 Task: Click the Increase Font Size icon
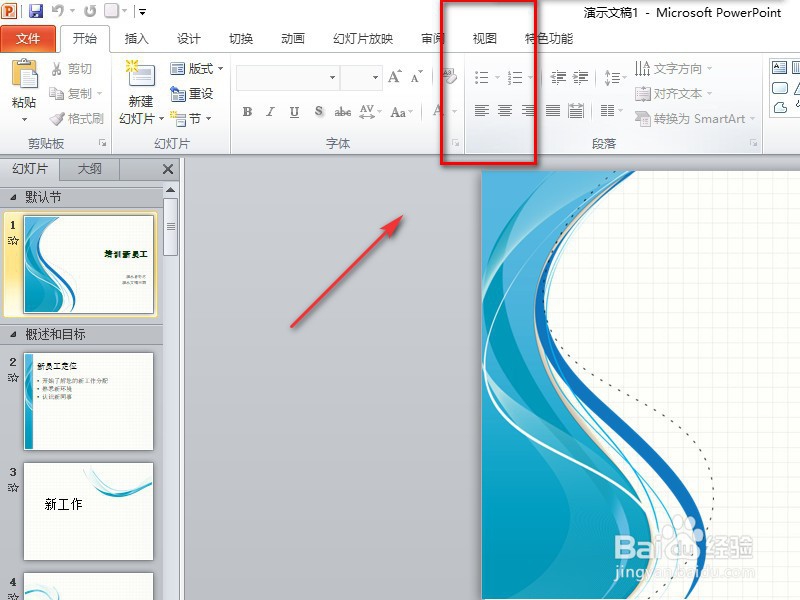click(394, 77)
